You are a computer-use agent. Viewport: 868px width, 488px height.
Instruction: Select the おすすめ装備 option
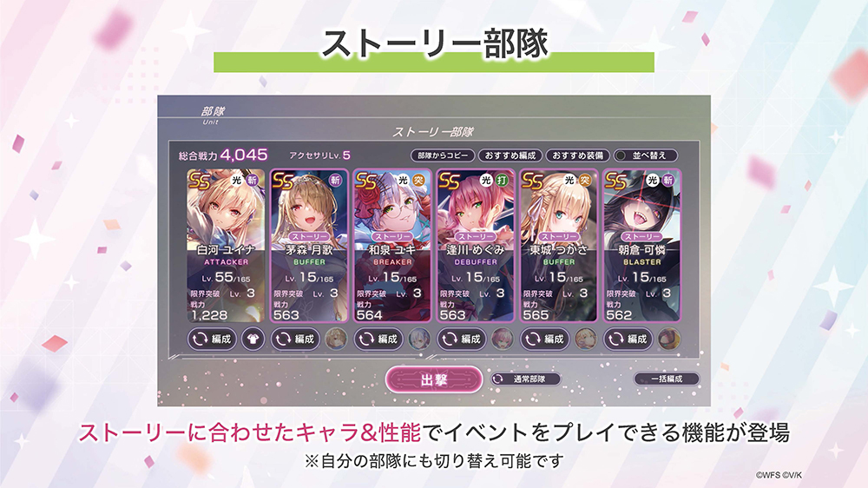click(578, 155)
